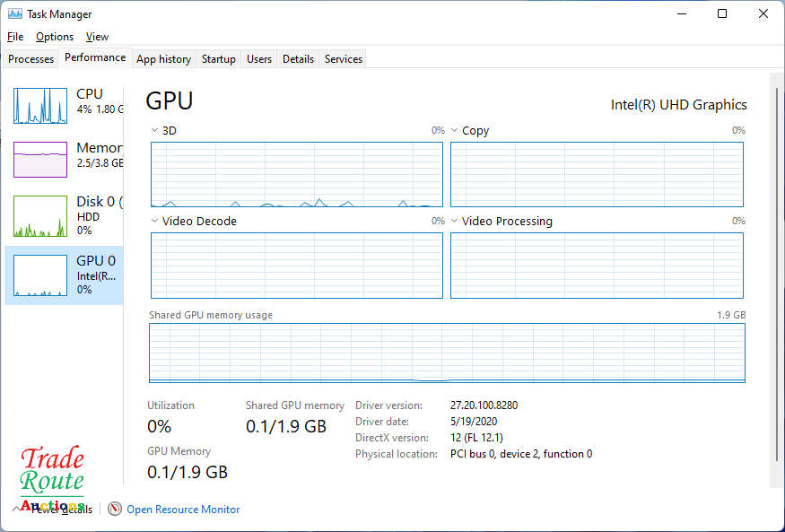The height and width of the screenshot is (532, 785).
Task: Open the View menu
Action: click(x=97, y=37)
